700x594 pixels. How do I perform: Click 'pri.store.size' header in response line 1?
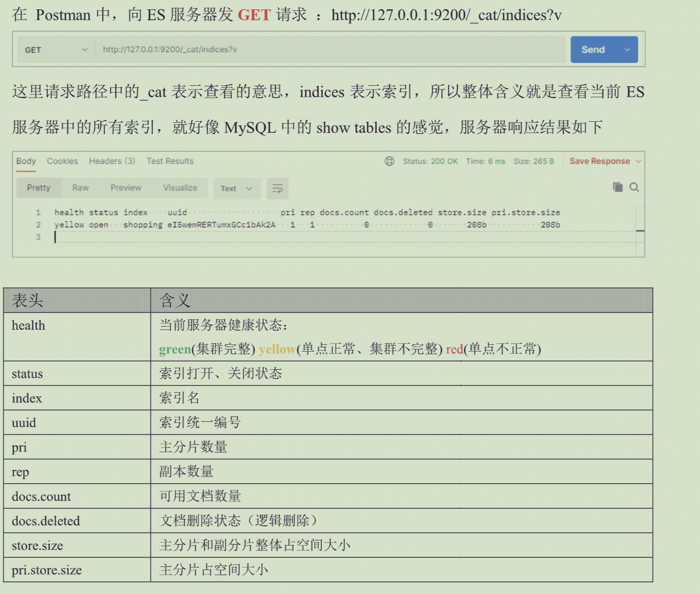pyautogui.click(x=526, y=212)
